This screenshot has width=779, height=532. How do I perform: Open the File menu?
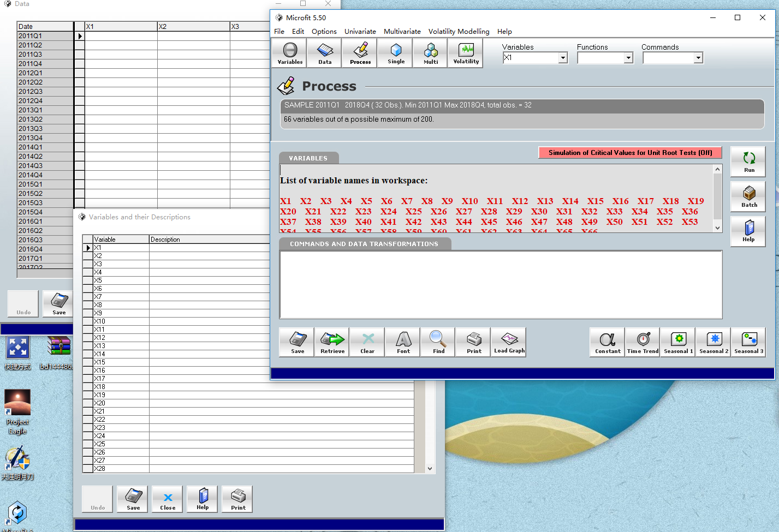[x=279, y=32]
